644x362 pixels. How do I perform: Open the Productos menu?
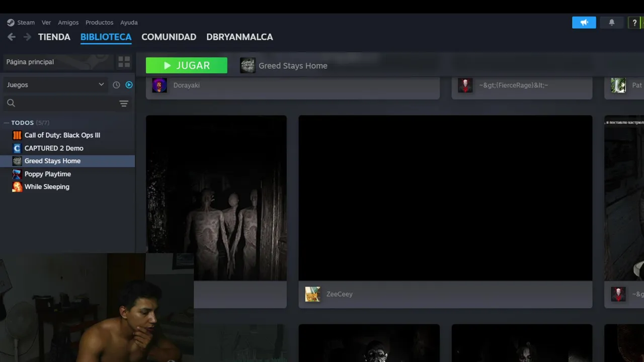(x=99, y=23)
